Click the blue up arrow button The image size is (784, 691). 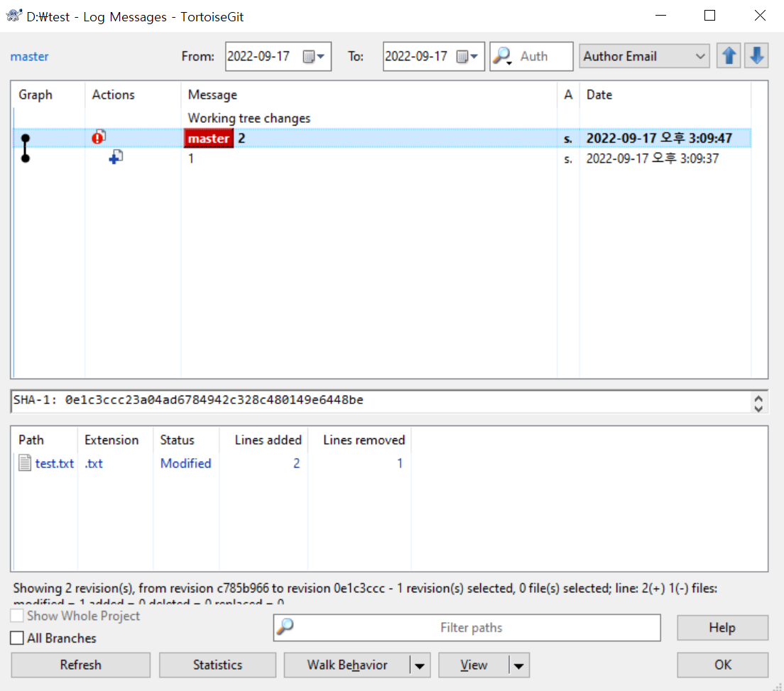(729, 56)
